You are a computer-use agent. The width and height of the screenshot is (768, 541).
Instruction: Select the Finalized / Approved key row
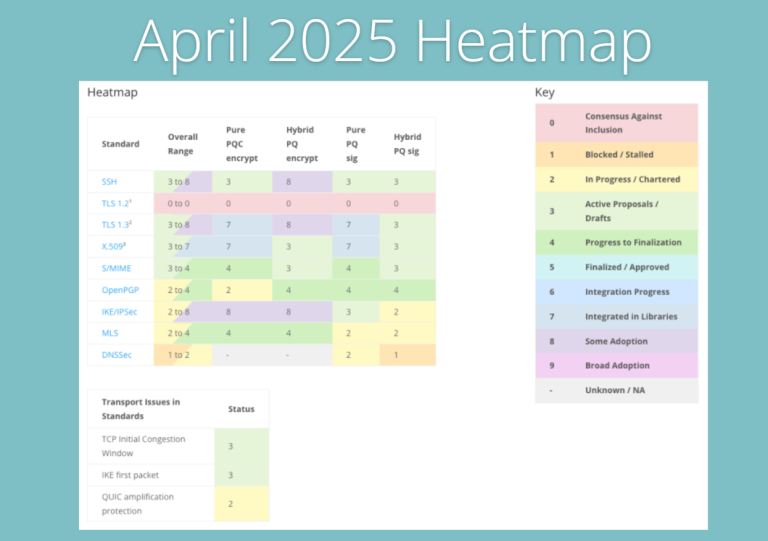tap(616, 268)
